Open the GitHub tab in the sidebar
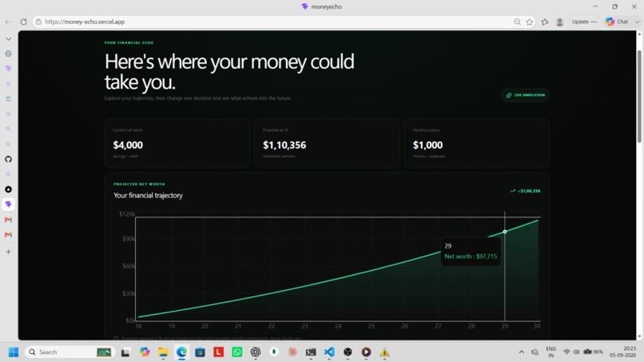This screenshot has height=362, width=644. [x=8, y=159]
